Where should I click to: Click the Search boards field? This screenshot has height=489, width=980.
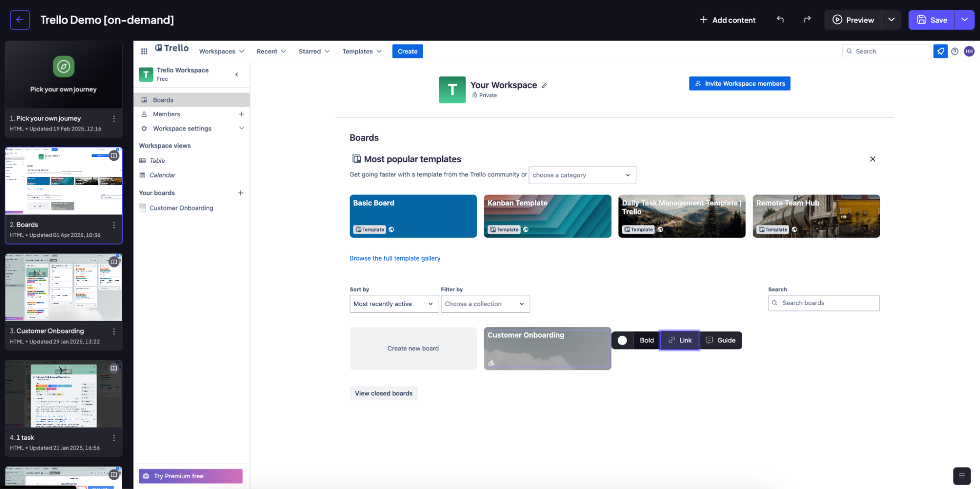tap(824, 303)
